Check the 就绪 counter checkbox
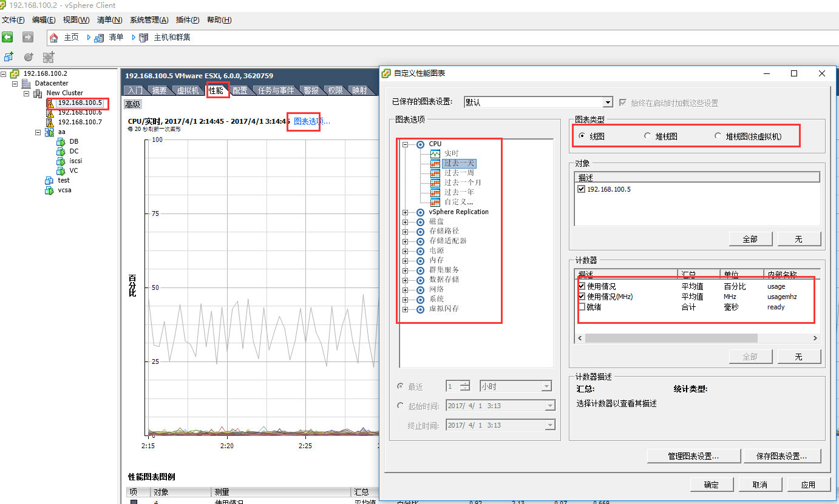 tap(582, 307)
